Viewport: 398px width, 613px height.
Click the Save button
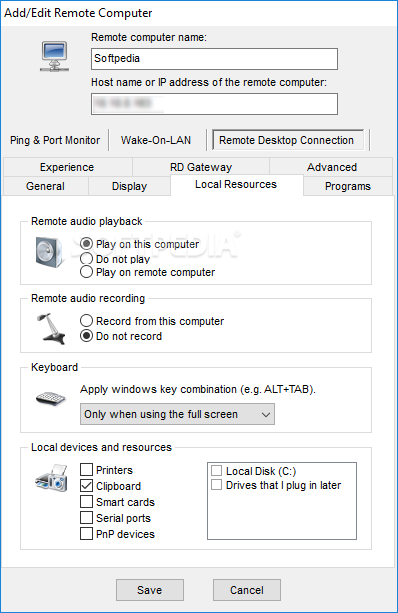(x=150, y=590)
